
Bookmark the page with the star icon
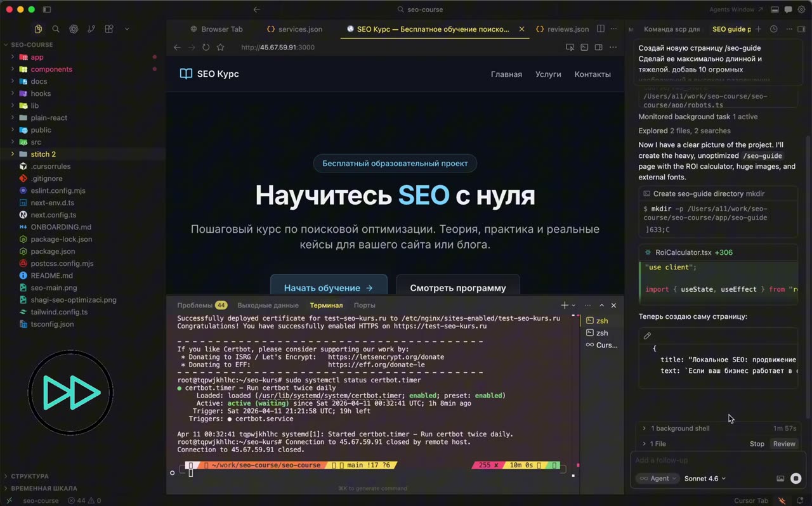click(x=220, y=48)
